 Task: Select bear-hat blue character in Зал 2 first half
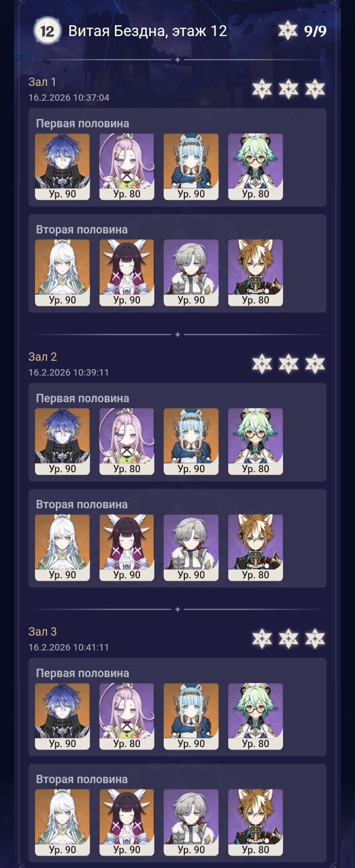tap(191, 442)
